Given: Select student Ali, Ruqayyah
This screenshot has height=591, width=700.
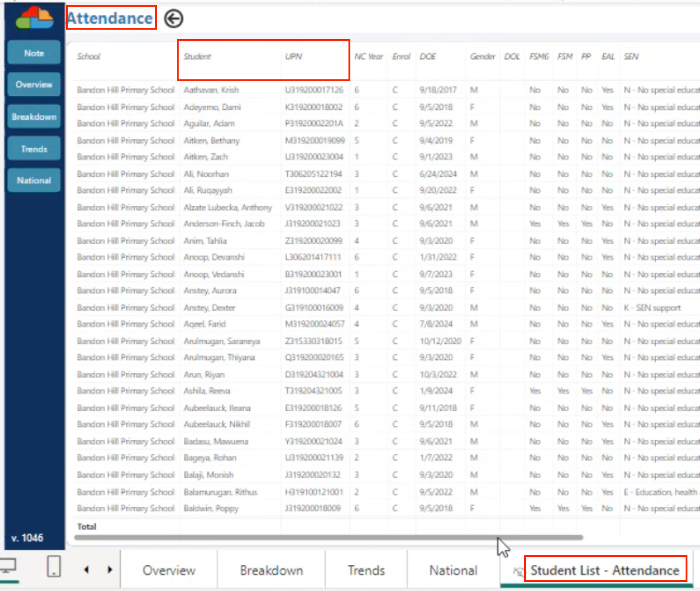Looking at the screenshot, I should coord(208,190).
